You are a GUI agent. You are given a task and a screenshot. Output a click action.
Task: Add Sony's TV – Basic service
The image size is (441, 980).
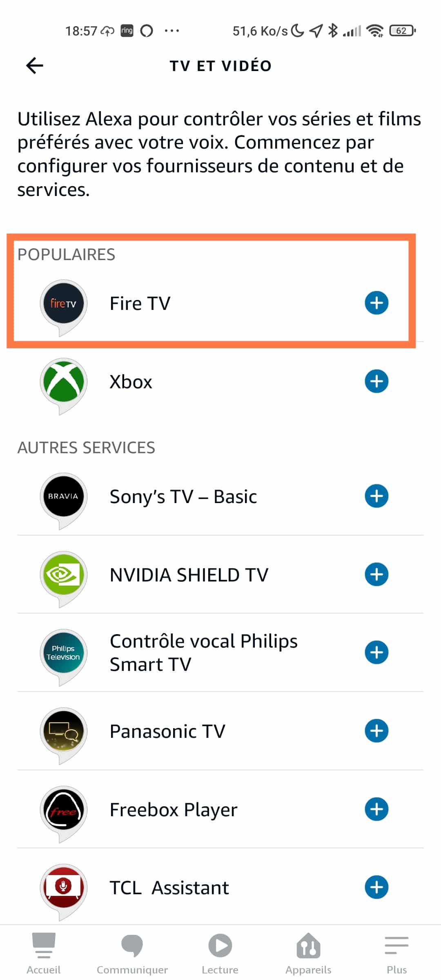pos(376,496)
